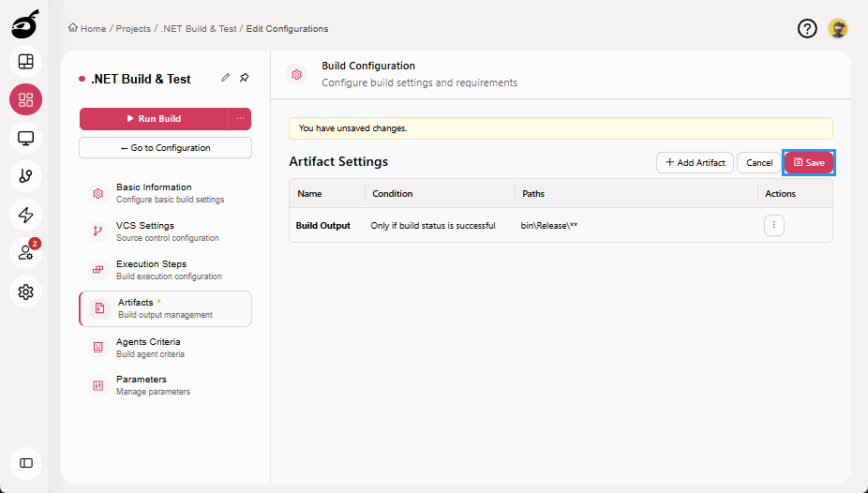Click the Home icon in the breadcrumb
868x493 pixels.
click(72, 28)
